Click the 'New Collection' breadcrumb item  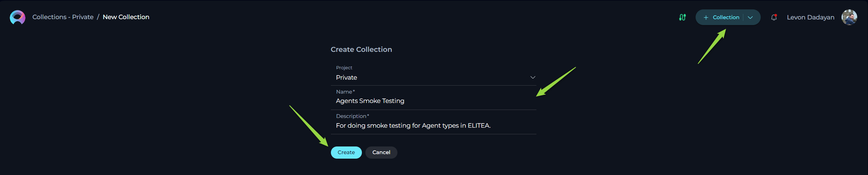pos(126,17)
